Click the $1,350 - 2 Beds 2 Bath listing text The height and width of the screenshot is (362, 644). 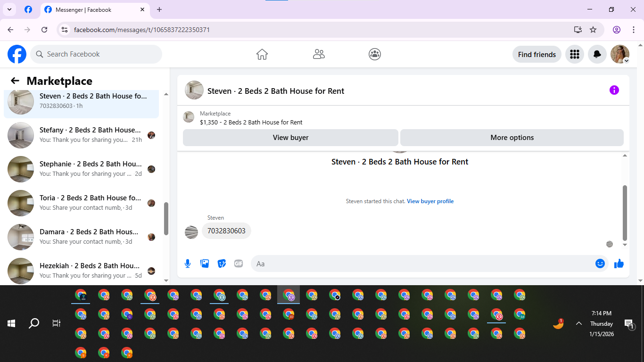point(251,122)
